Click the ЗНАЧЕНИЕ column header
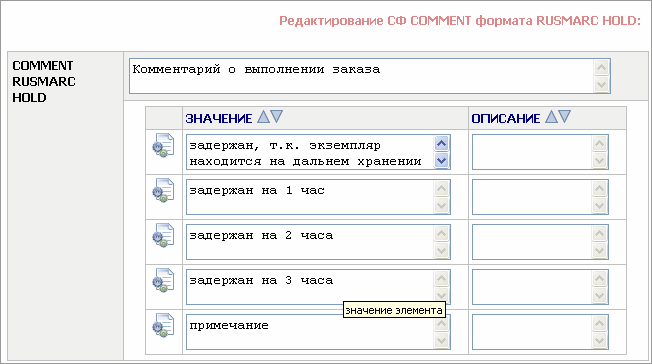The width and height of the screenshot is (652, 364). tap(219, 119)
